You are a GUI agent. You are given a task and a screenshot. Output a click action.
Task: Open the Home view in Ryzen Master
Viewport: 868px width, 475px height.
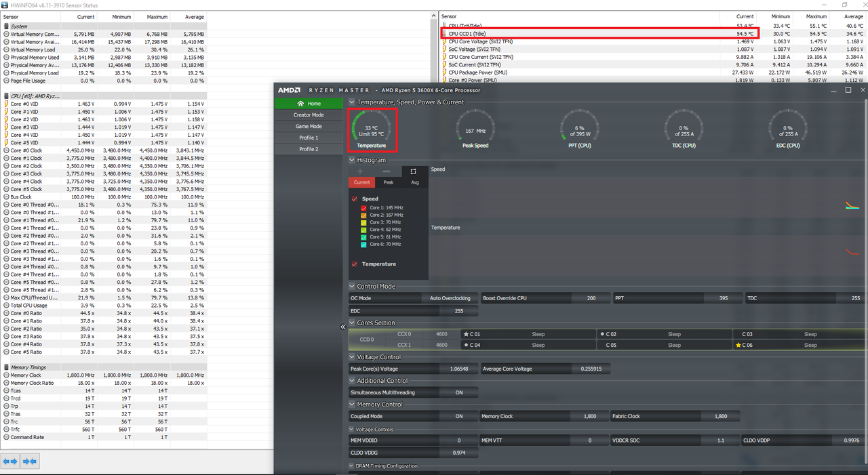coord(309,104)
